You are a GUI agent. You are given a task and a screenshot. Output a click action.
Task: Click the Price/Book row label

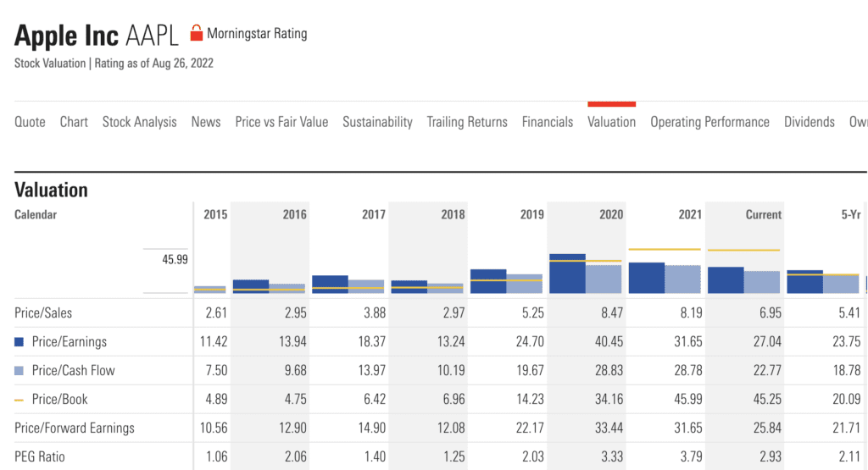(x=60, y=399)
